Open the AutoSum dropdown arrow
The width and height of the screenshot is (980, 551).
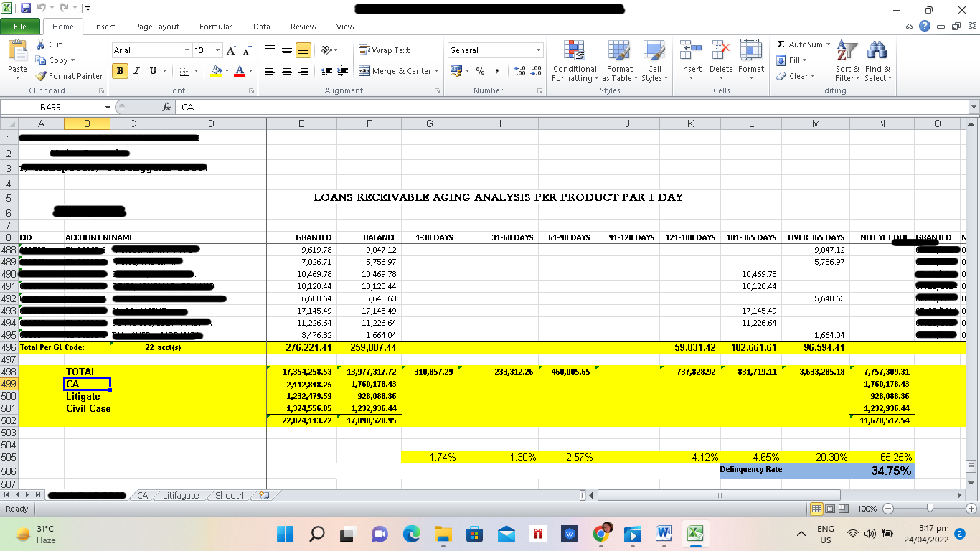(828, 44)
